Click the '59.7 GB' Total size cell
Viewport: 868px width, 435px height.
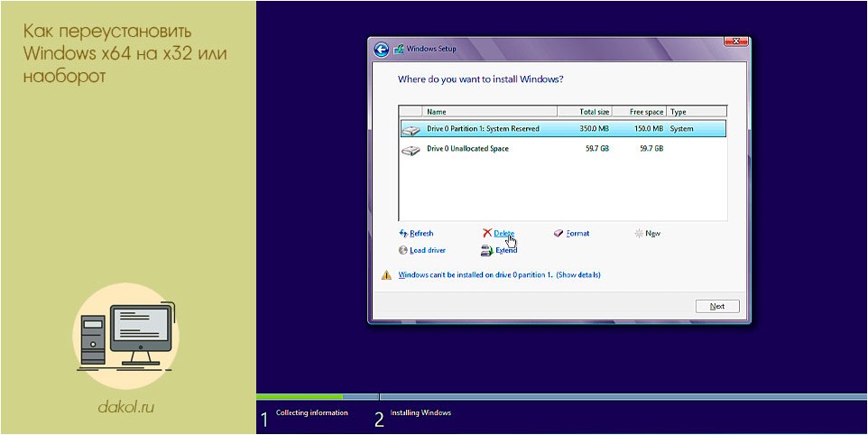597,149
